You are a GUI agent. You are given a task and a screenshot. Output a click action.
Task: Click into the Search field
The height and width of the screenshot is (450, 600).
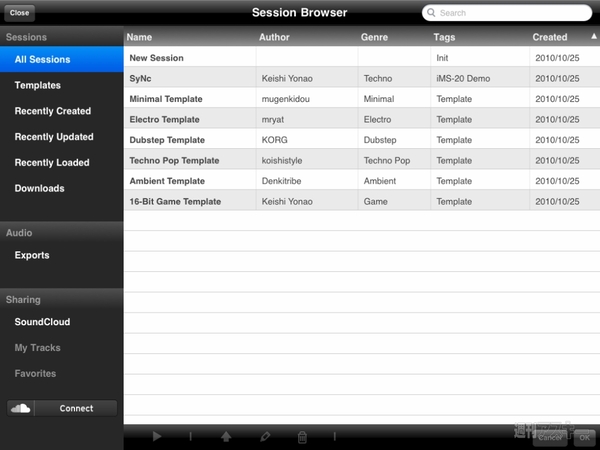507,13
